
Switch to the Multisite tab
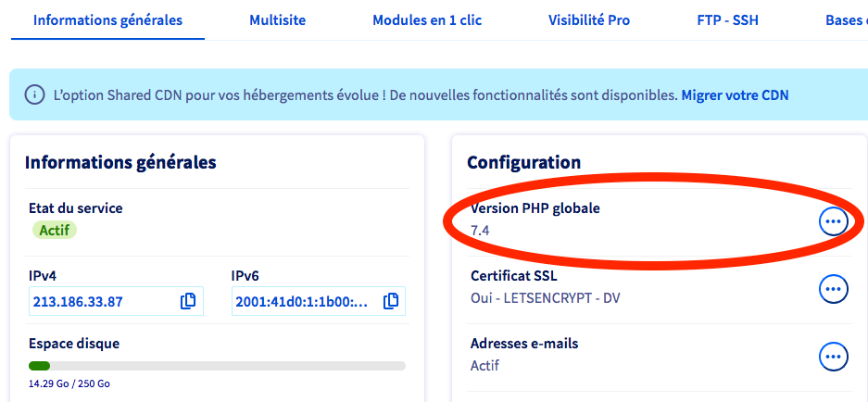(277, 19)
